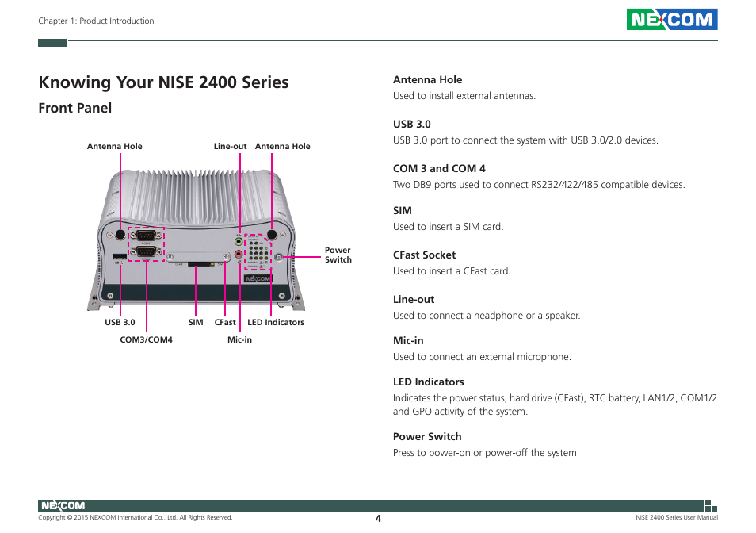Click the red mic-in jack on the device

click(x=239, y=254)
